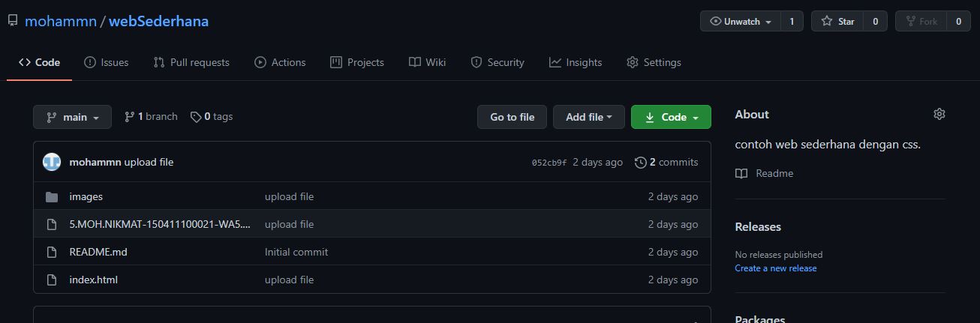Click the images folder icon
This screenshot has height=323, width=980.
click(52, 197)
